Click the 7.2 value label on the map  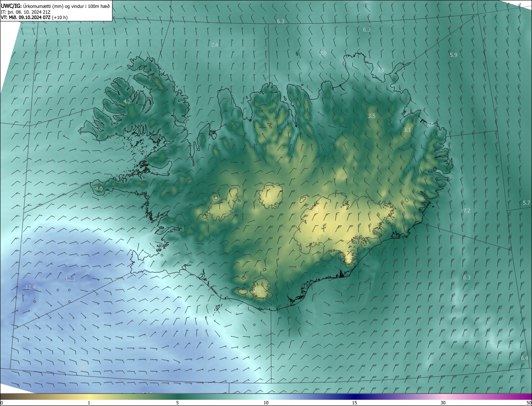click(x=467, y=211)
